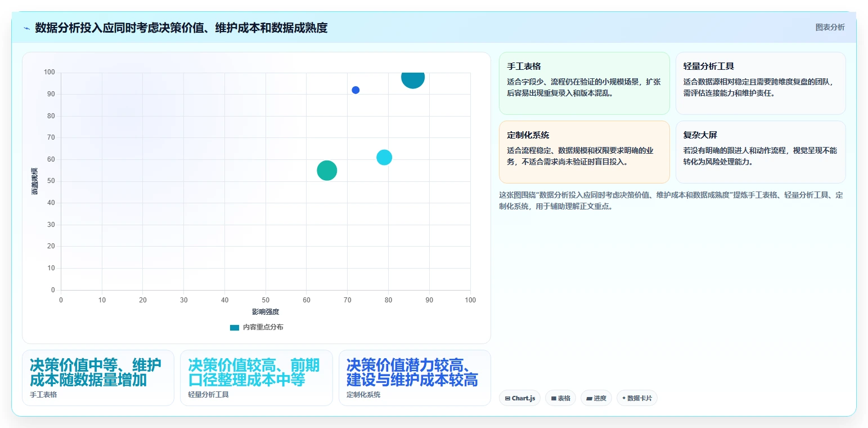Select the green bubble near 55

(327, 171)
